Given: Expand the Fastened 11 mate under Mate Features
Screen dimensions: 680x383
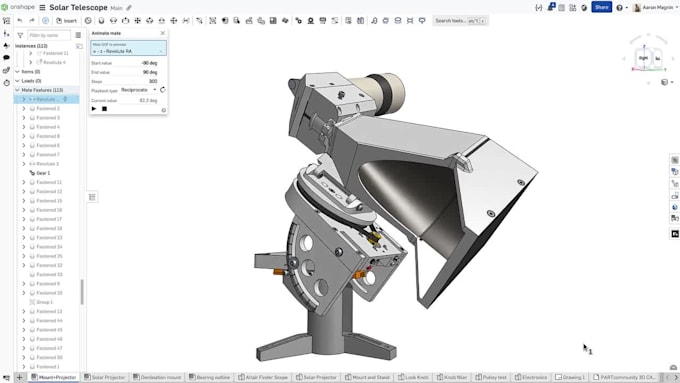Looking at the screenshot, I should 24,182.
